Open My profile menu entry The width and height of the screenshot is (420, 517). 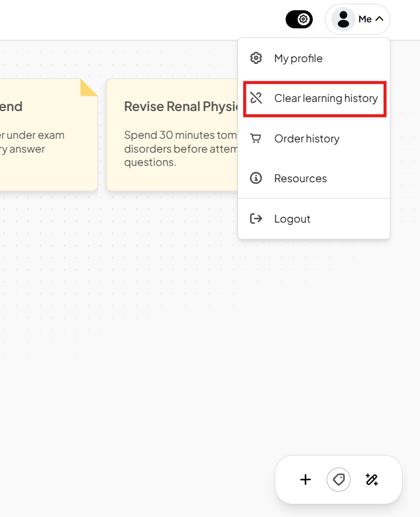click(x=314, y=59)
